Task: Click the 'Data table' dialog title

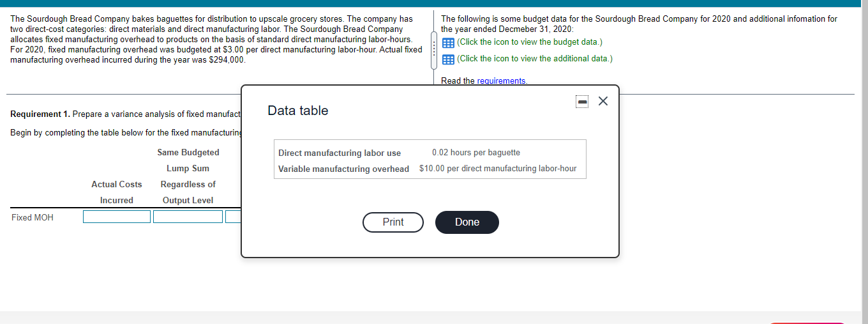Action: [298, 111]
